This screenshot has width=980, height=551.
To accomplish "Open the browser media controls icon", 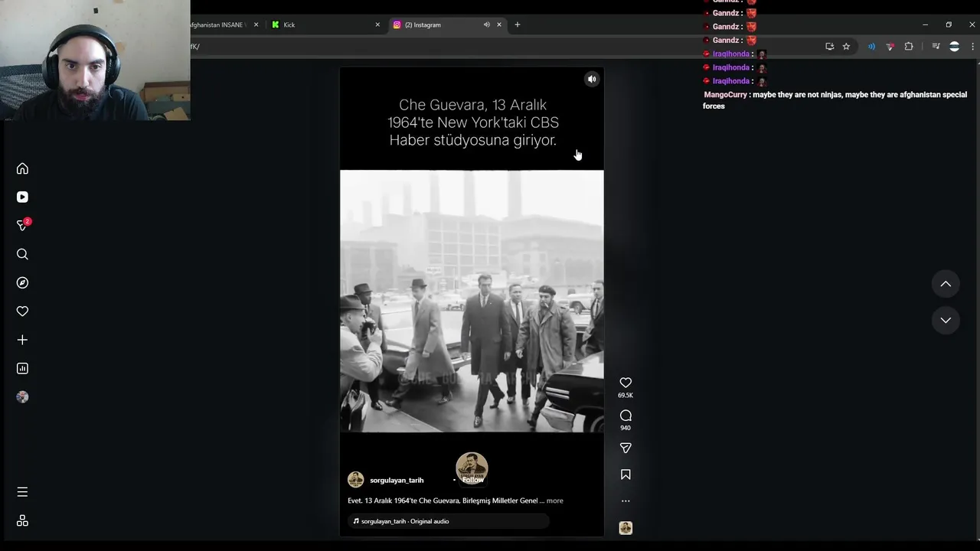I will point(936,47).
